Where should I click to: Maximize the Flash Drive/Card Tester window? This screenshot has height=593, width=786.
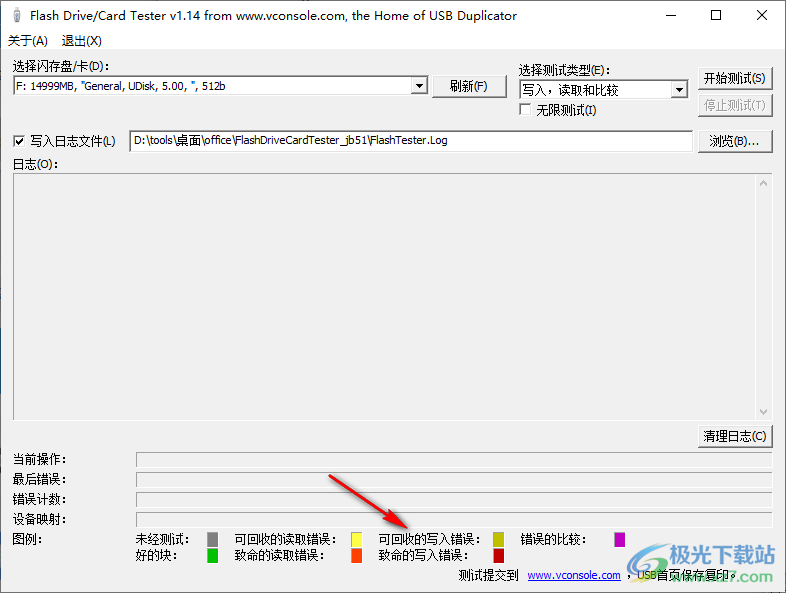coord(716,16)
